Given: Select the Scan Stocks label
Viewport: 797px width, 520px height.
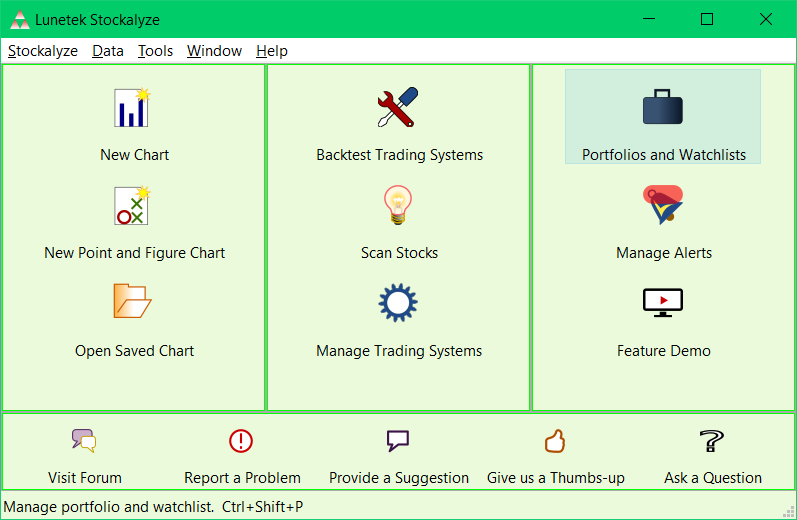Looking at the screenshot, I should click(x=400, y=253).
